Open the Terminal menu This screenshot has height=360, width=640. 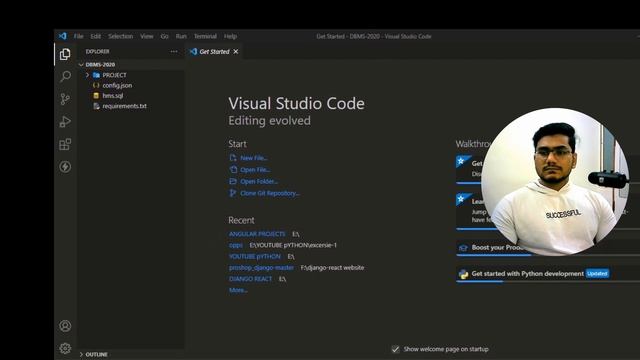coord(205,36)
